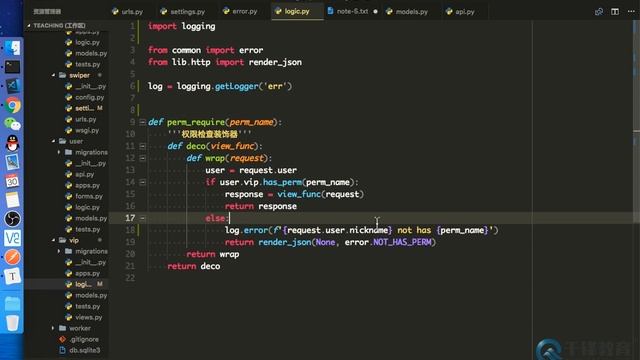Select the modified logic file in vip
This screenshot has height=360, width=640.
pyautogui.click(x=84, y=284)
